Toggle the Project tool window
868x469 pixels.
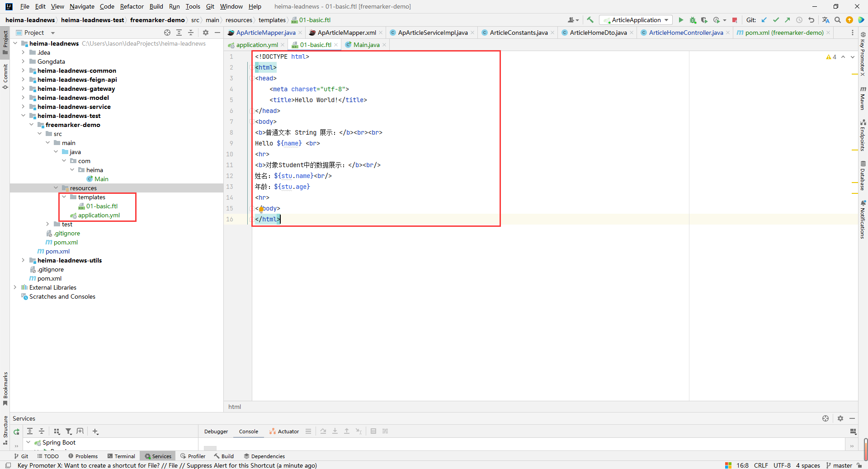(5, 41)
